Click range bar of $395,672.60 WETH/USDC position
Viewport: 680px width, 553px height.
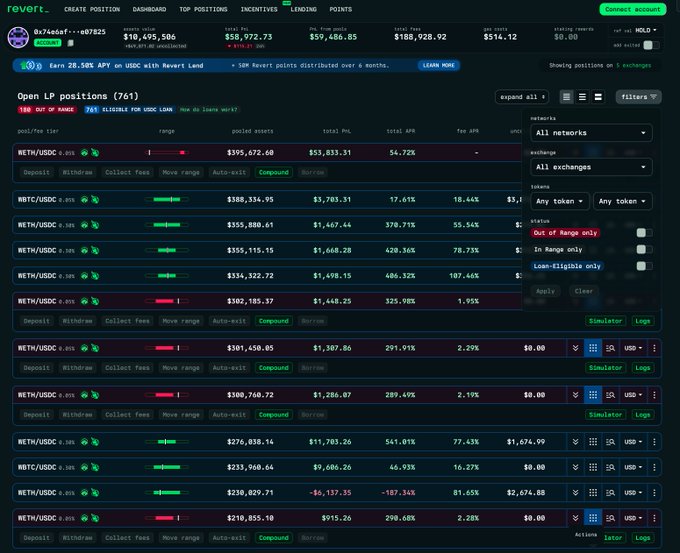167,153
